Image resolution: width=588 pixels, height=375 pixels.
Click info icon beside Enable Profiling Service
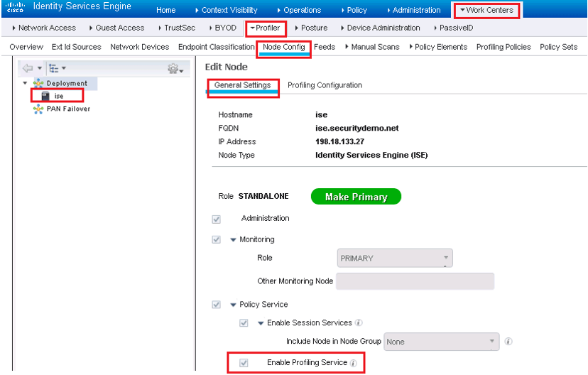(x=353, y=363)
